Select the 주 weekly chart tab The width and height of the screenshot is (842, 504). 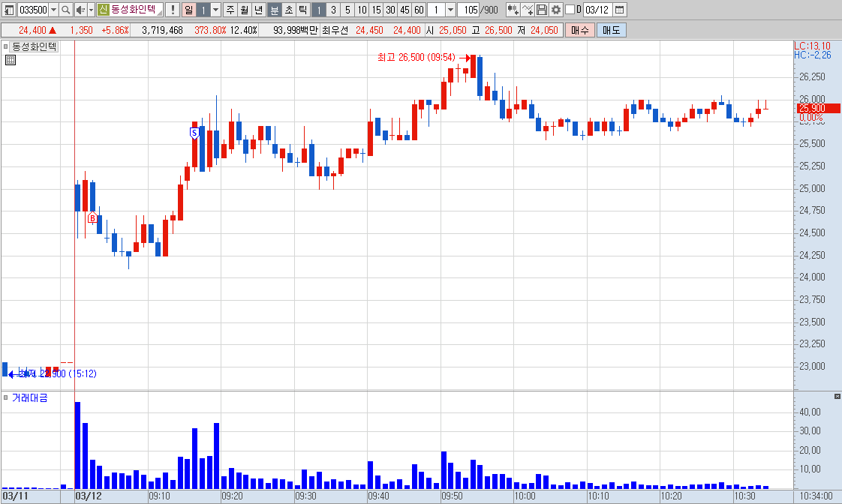230,10
